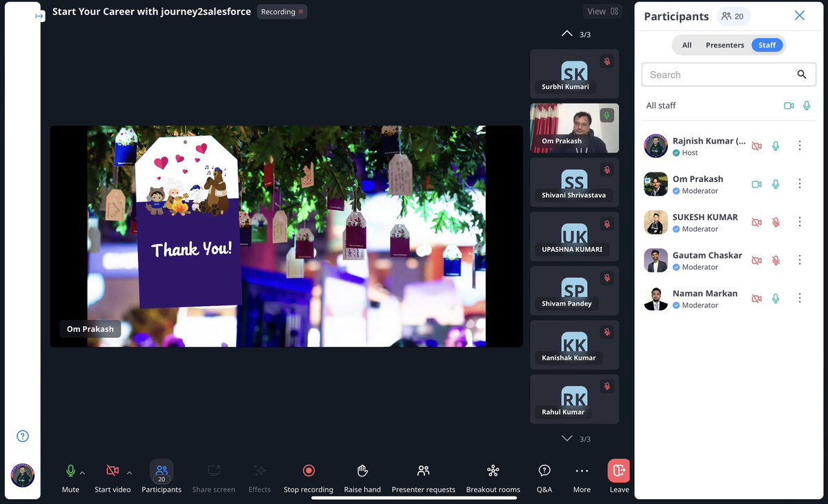Click the 20 participants count badge
Screen dimensions: 828x504
tap(733, 16)
